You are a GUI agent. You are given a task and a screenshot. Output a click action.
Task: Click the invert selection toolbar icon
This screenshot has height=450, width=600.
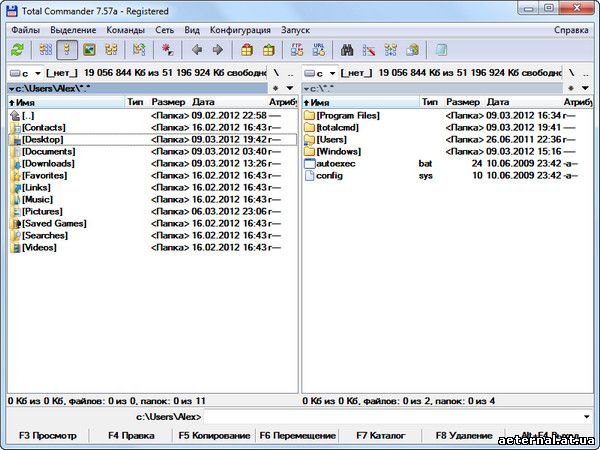139,50
